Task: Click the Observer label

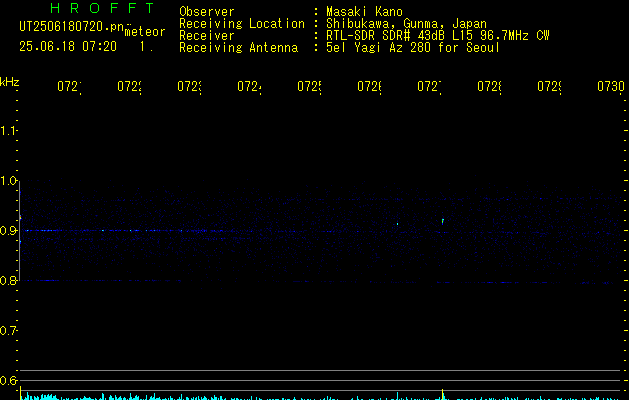Action: pos(207,12)
